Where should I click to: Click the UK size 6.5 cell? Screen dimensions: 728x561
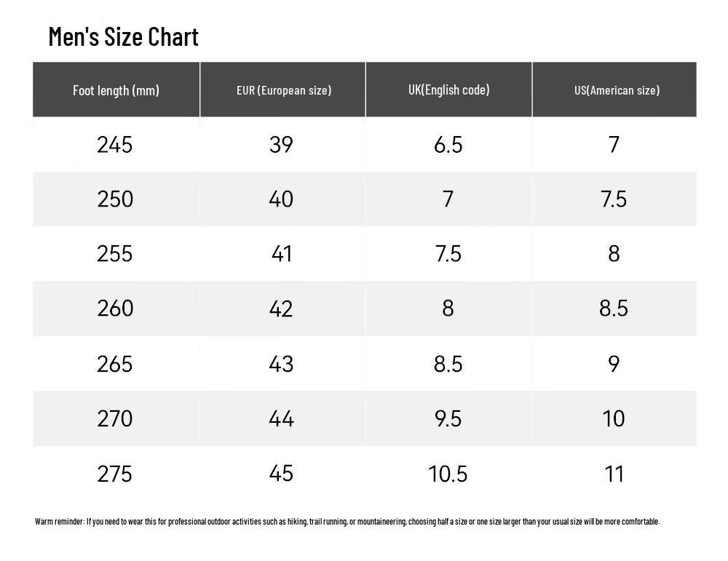click(449, 144)
